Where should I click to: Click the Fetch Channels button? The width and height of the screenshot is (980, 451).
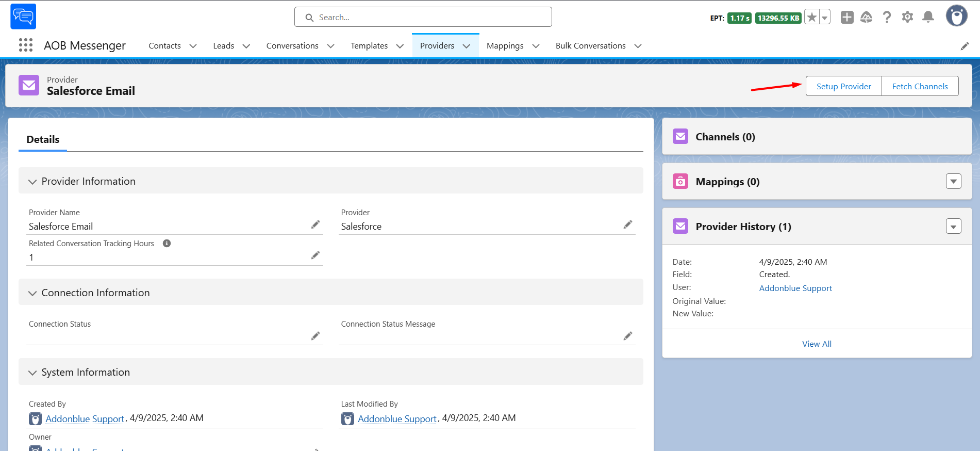point(920,86)
